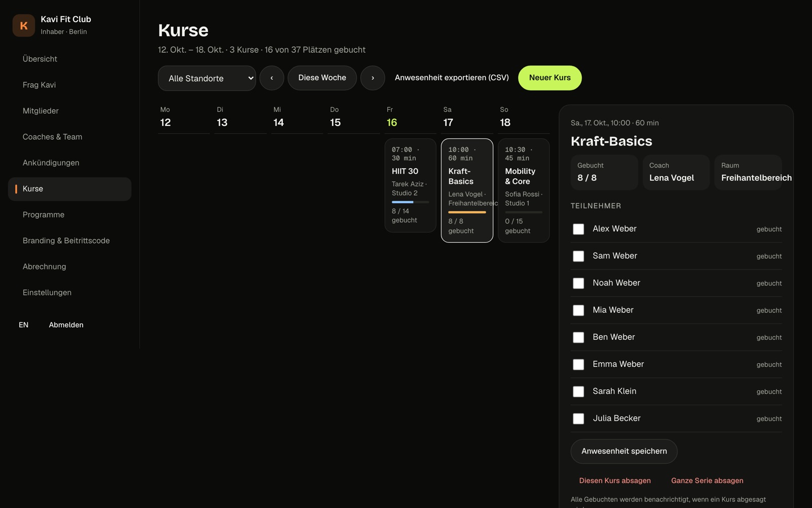Check attendance for Julia Becker
The image size is (812, 508).
(579, 419)
